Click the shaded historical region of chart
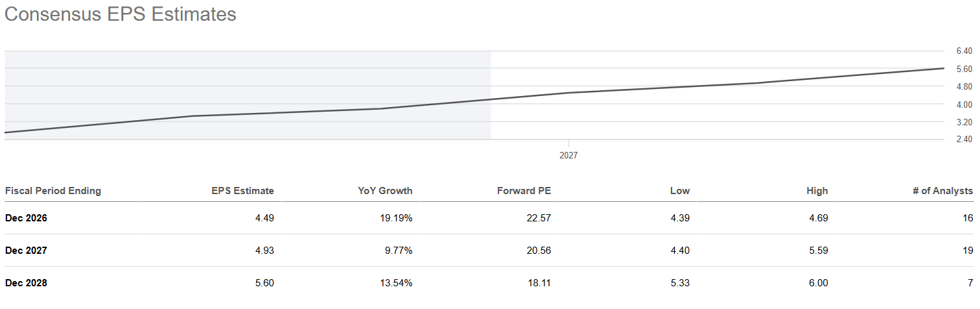 coord(248,95)
